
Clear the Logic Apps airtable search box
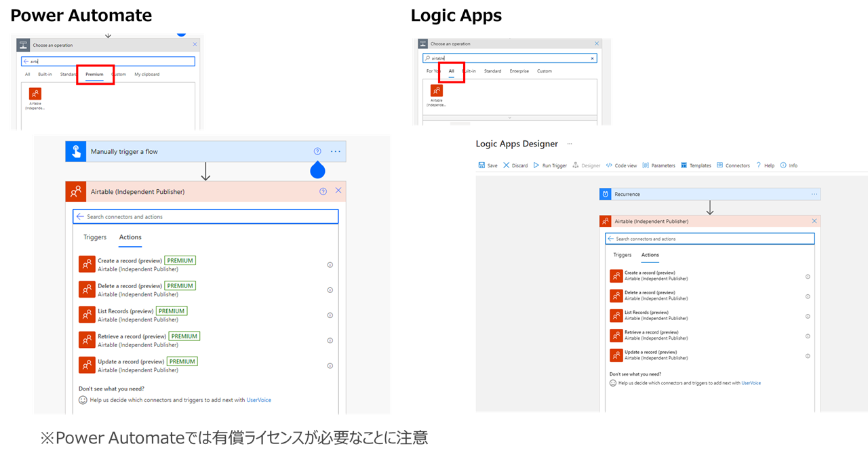coord(593,58)
